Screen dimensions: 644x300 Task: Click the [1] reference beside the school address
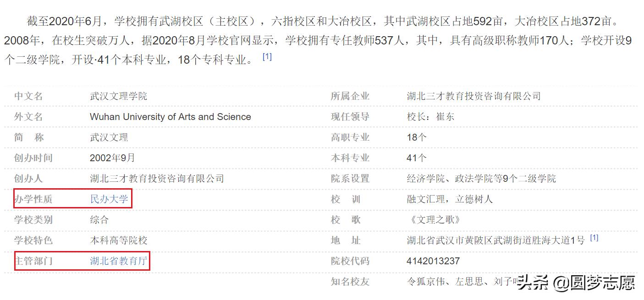(594, 237)
